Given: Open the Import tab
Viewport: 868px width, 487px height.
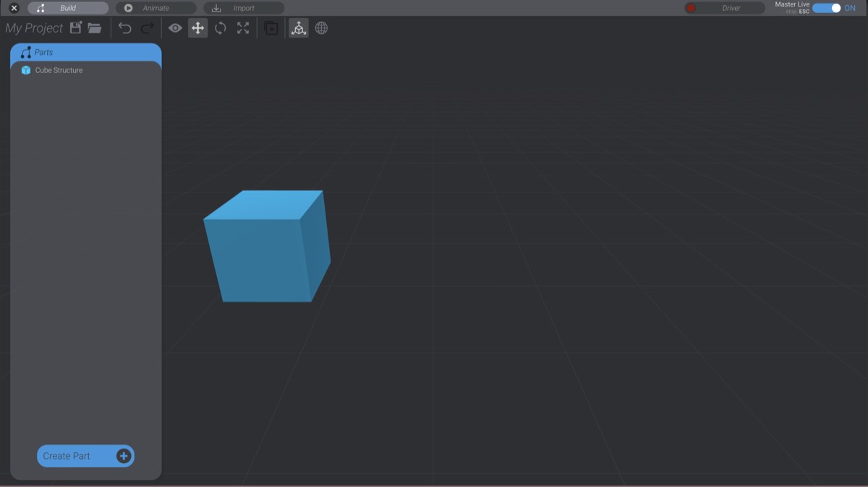Looking at the screenshot, I should 243,8.
